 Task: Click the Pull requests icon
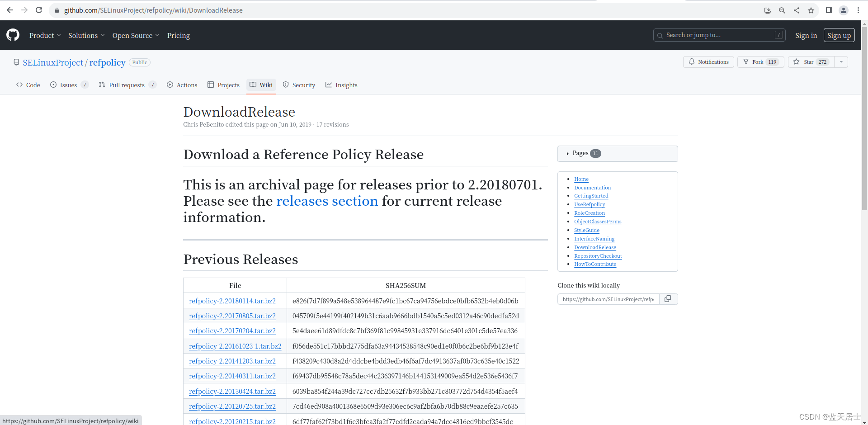pyautogui.click(x=101, y=85)
